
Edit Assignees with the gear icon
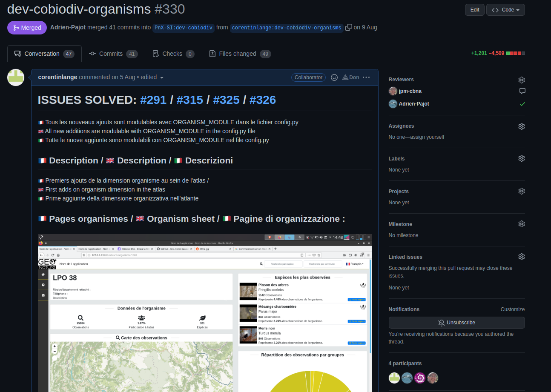coord(522,126)
